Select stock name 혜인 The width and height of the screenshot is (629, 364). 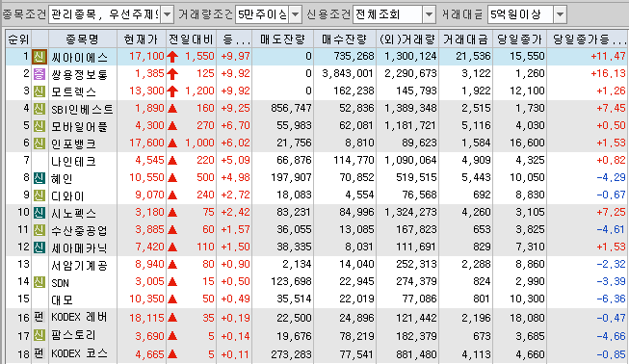click(63, 178)
